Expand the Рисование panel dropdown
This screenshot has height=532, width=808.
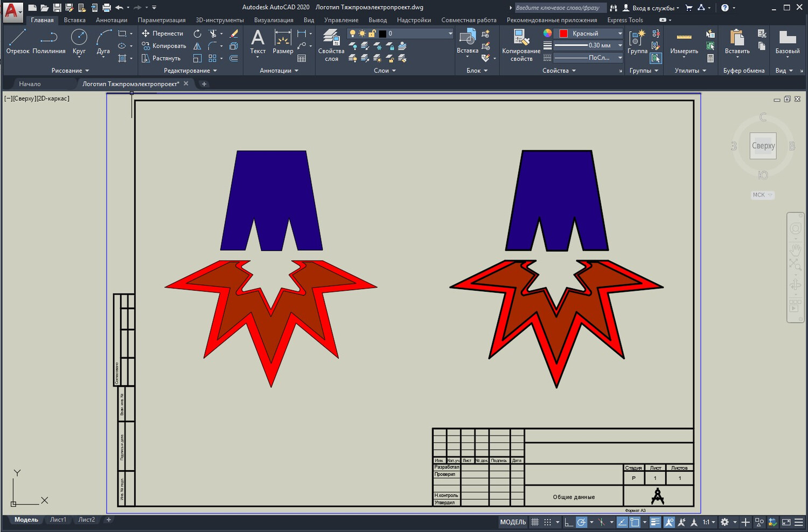click(x=70, y=71)
